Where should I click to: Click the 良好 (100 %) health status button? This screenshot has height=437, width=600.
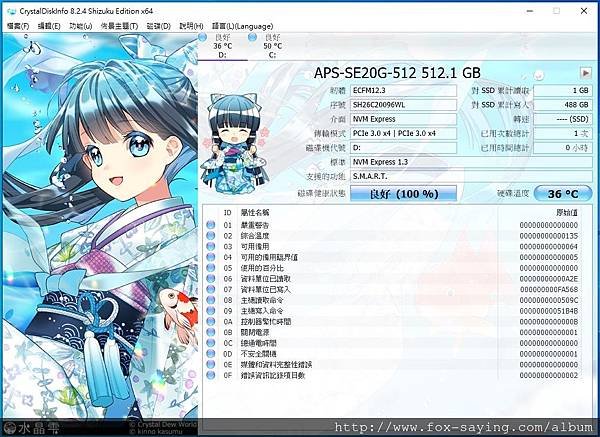(404, 194)
